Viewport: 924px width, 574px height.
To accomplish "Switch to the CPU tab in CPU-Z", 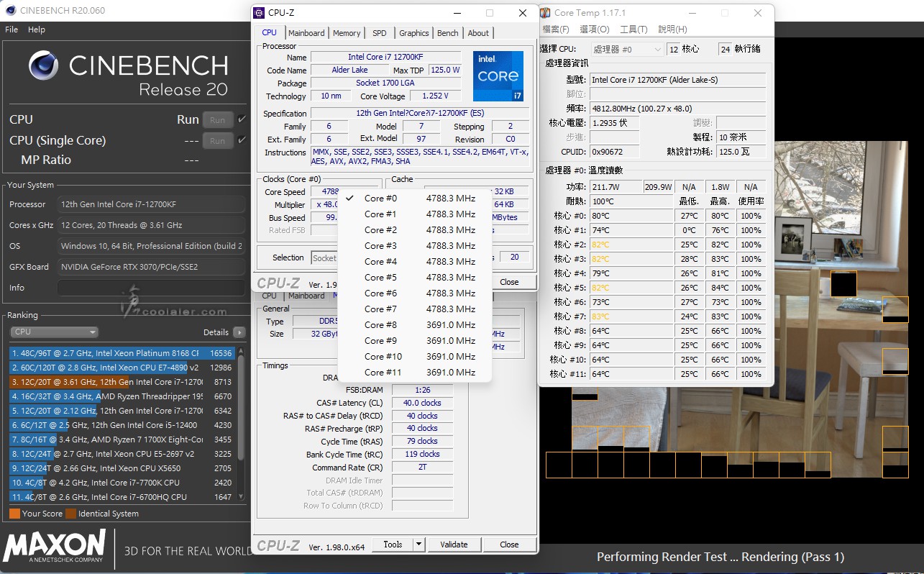I will [x=269, y=32].
